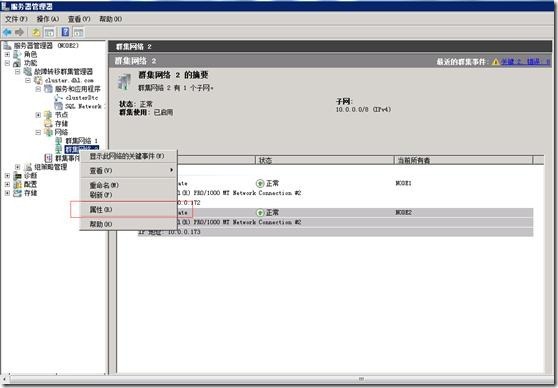The height and width of the screenshot is (388, 558).
Task: Click the 服务和应用程序 folder icon
Action: [48, 89]
